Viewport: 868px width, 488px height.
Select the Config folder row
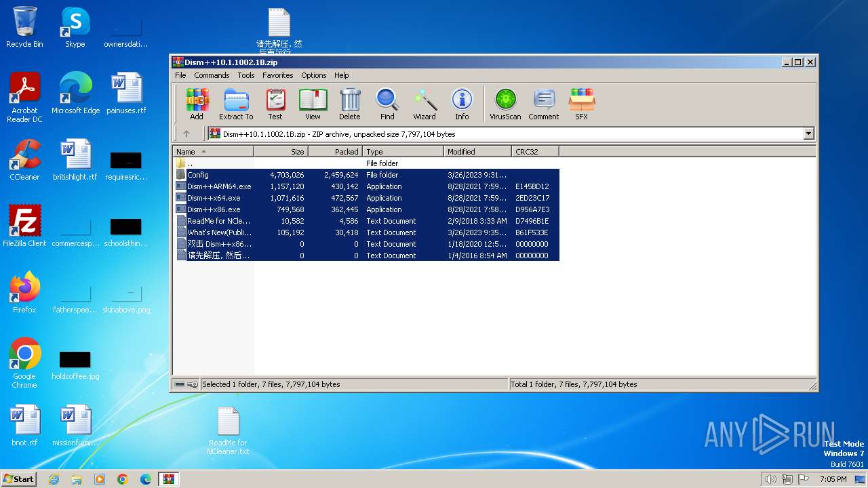click(366, 175)
